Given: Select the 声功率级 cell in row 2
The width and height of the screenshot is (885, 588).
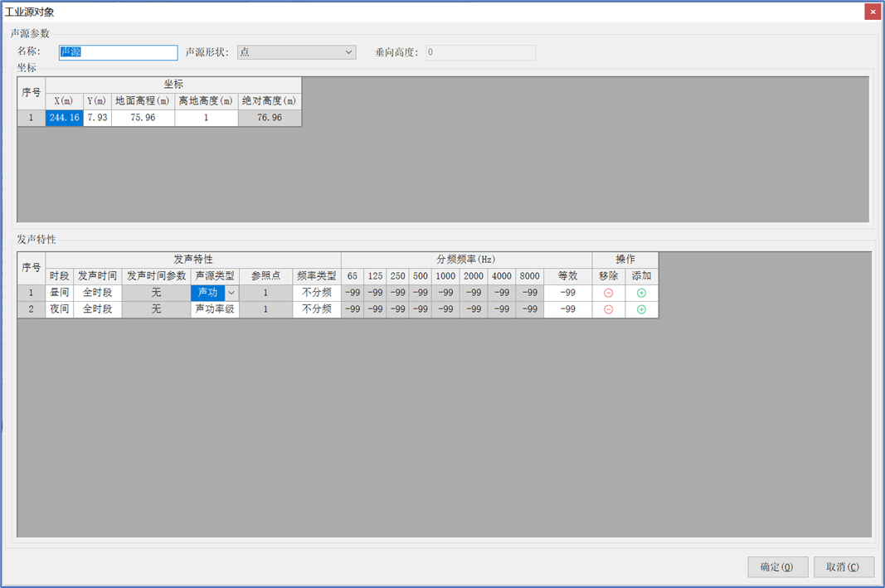Looking at the screenshot, I should coord(215,309).
